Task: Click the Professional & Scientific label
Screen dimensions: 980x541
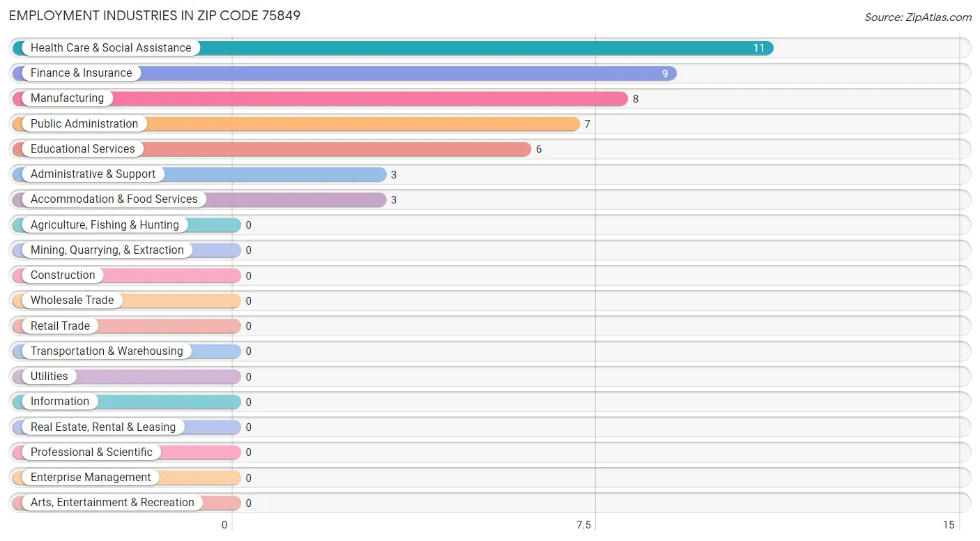Action: (91, 452)
